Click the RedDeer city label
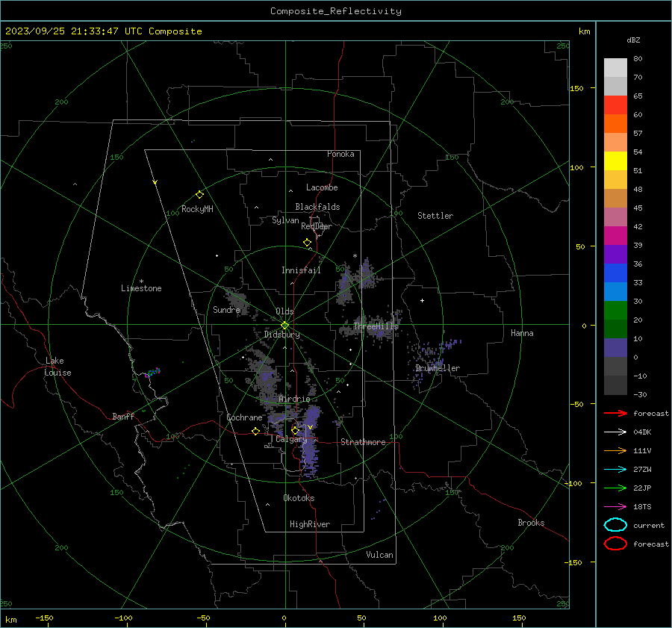 click(317, 226)
